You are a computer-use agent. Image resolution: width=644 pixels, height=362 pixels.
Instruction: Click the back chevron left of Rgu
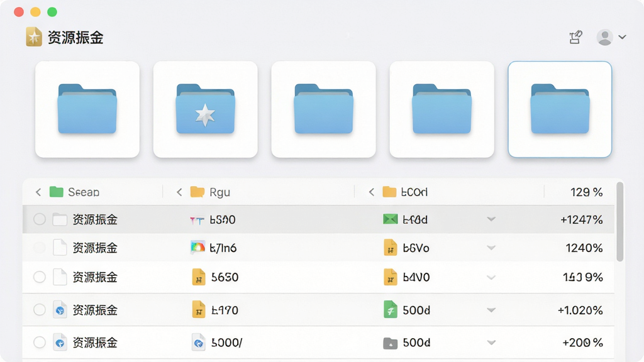pyautogui.click(x=179, y=192)
